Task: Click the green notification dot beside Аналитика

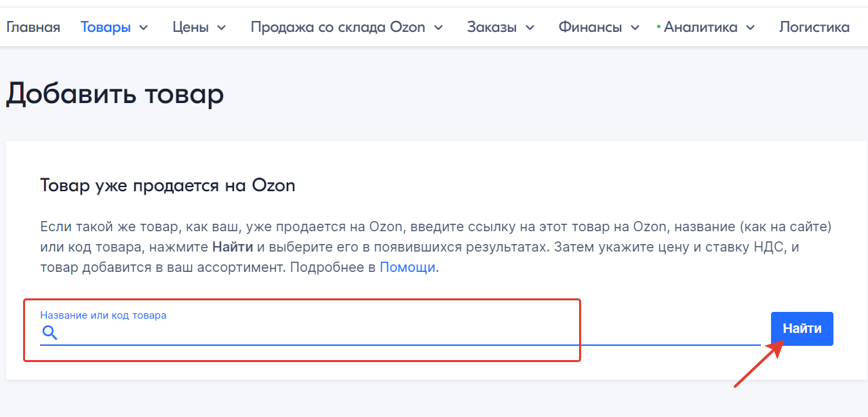Action: [x=658, y=26]
